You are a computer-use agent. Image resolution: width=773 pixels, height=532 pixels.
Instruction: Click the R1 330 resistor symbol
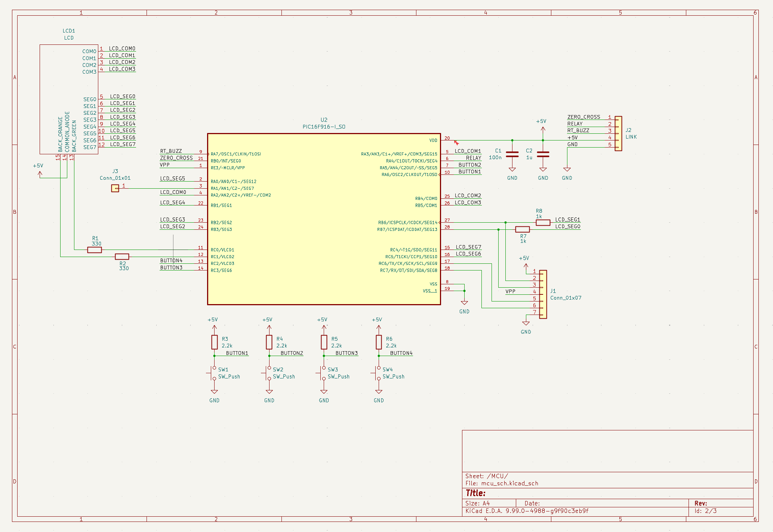tap(95, 250)
